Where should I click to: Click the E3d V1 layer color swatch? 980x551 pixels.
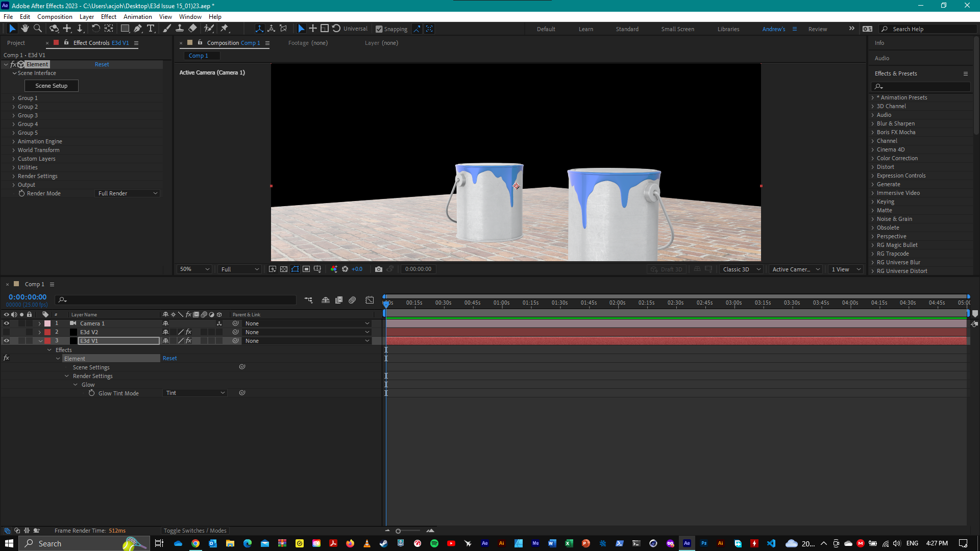(46, 340)
